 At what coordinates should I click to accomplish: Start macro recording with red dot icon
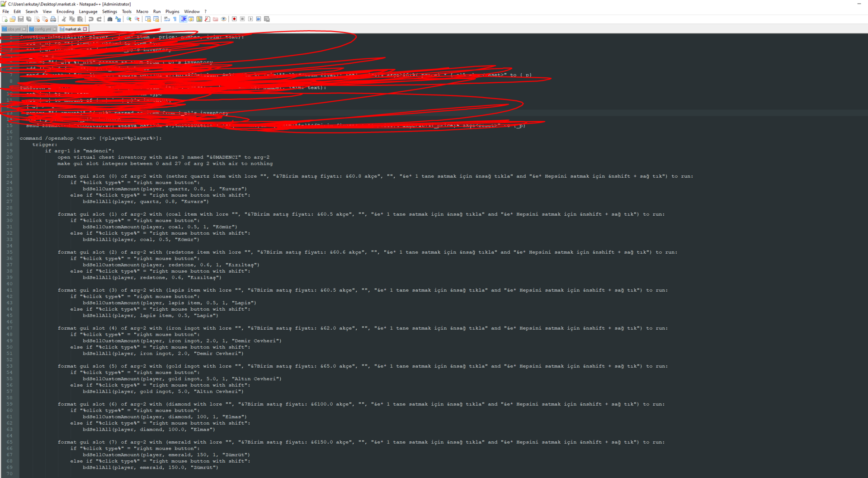234,19
